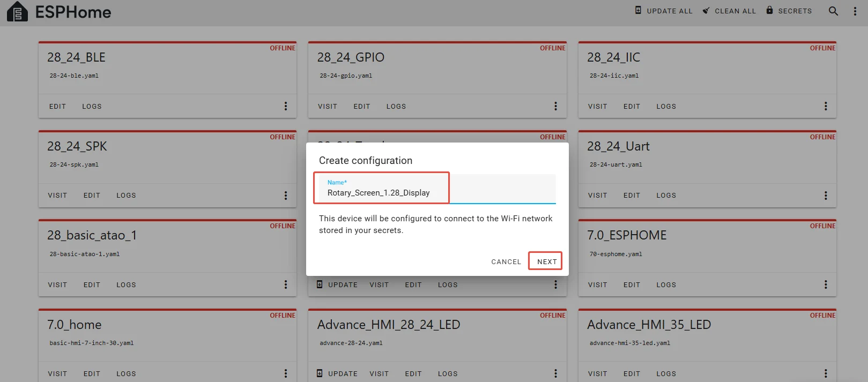View Logs for the 28_24_SPK device
868x382 pixels.
(x=126, y=196)
